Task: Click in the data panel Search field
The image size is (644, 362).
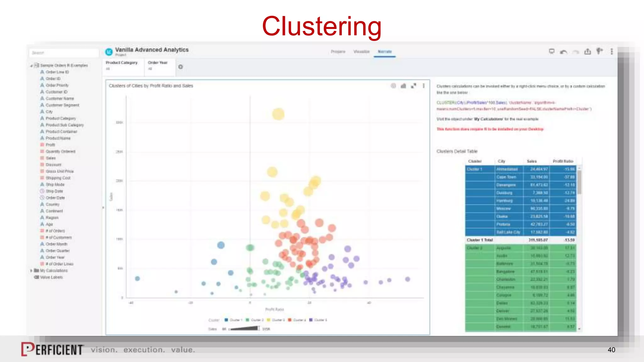Action: pos(64,53)
